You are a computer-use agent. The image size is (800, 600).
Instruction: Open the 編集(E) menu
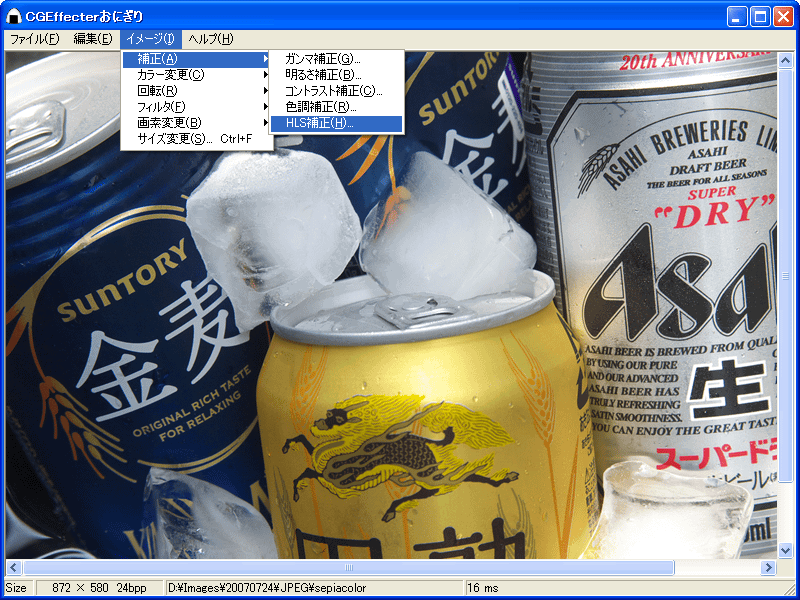(92, 39)
